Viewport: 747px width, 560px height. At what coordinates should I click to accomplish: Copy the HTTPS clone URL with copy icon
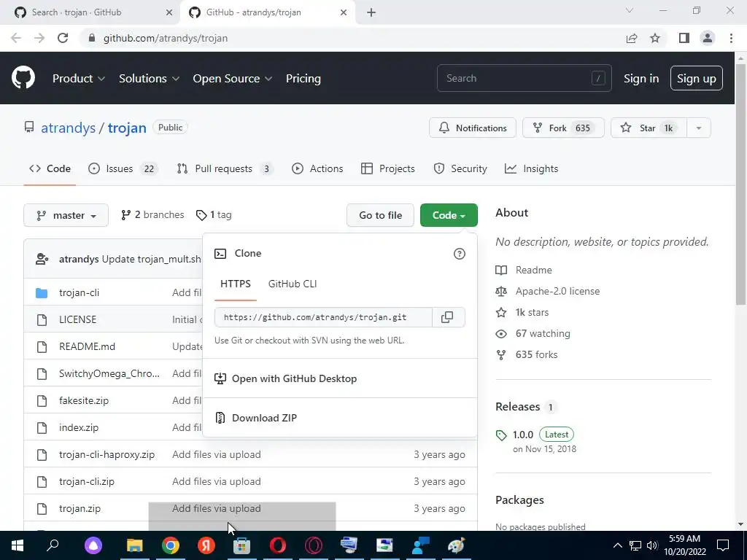447,317
